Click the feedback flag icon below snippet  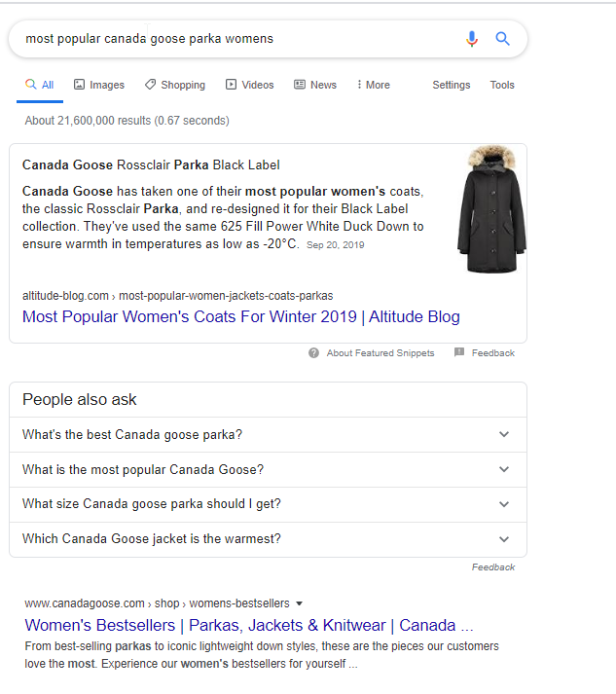point(459,352)
